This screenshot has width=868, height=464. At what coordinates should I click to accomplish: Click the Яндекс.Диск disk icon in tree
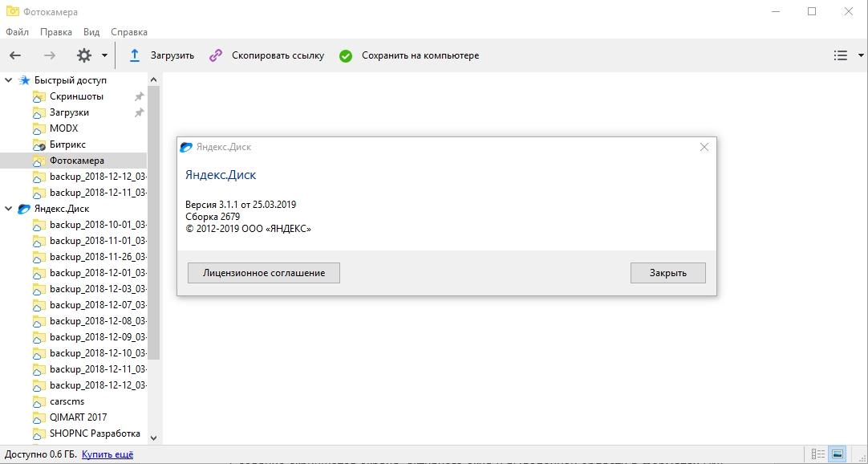point(24,209)
